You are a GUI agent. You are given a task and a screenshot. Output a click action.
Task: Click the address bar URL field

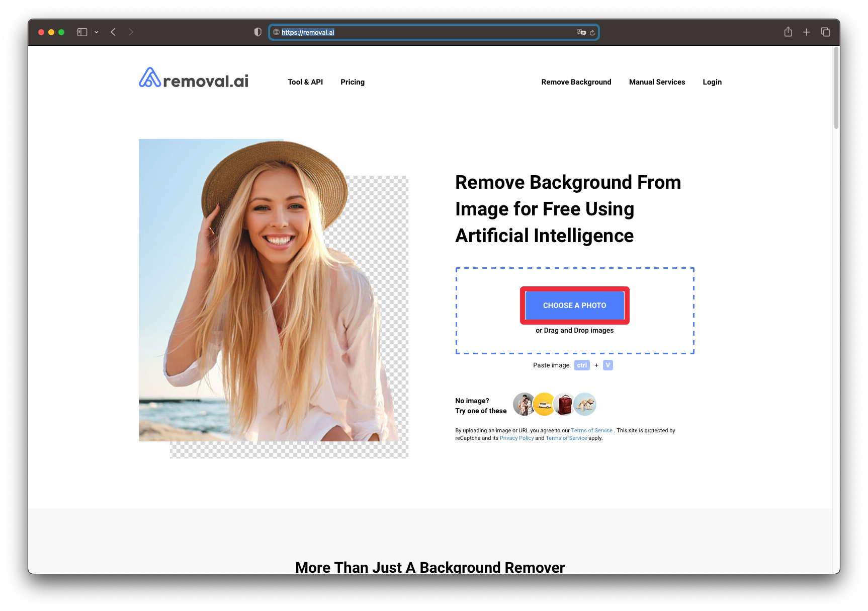point(434,32)
